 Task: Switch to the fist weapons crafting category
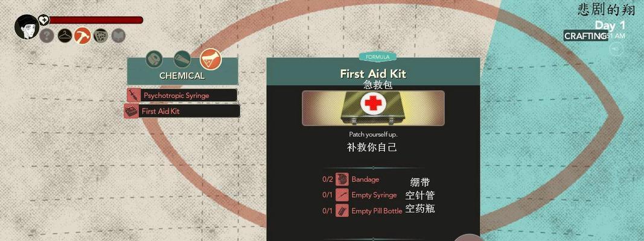[x=154, y=60]
